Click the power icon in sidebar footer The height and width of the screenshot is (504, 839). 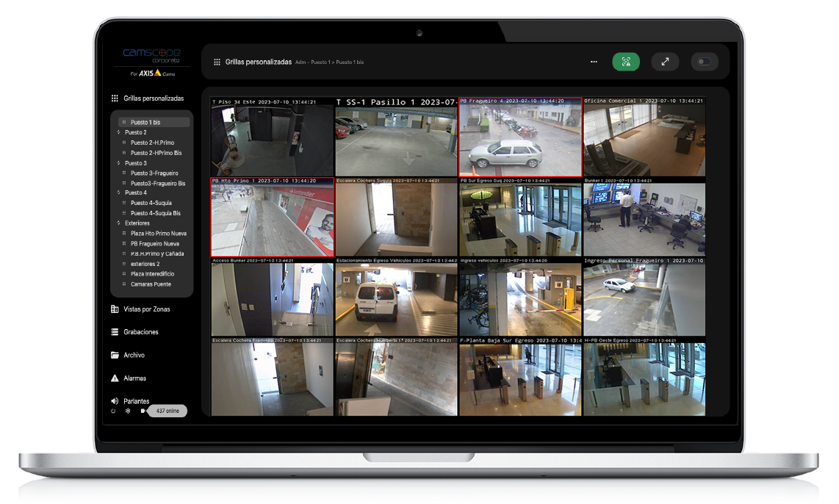(x=113, y=411)
